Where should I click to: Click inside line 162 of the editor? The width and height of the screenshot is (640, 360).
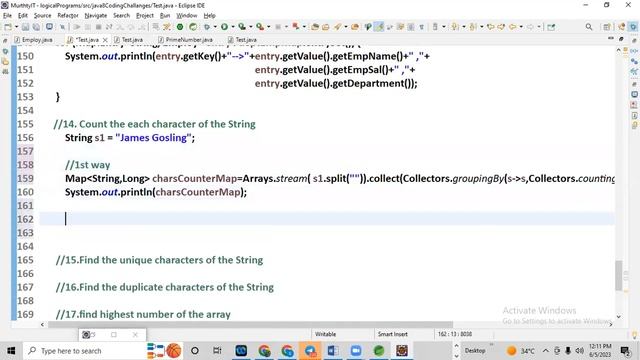327,219
